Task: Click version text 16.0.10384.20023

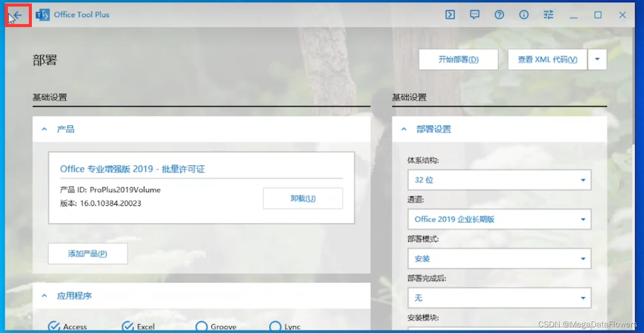Action: coord(111,203)
